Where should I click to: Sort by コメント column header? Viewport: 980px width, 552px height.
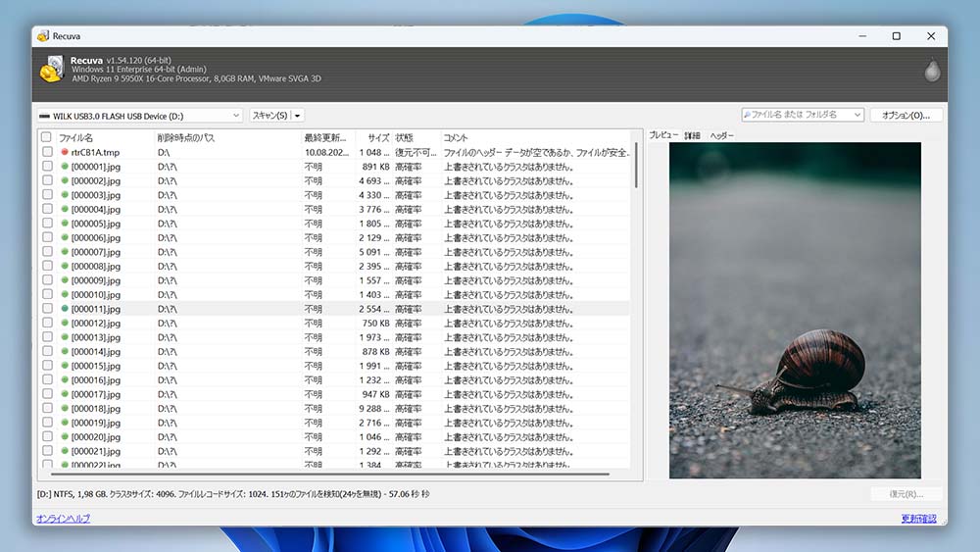tap(535, 137)
